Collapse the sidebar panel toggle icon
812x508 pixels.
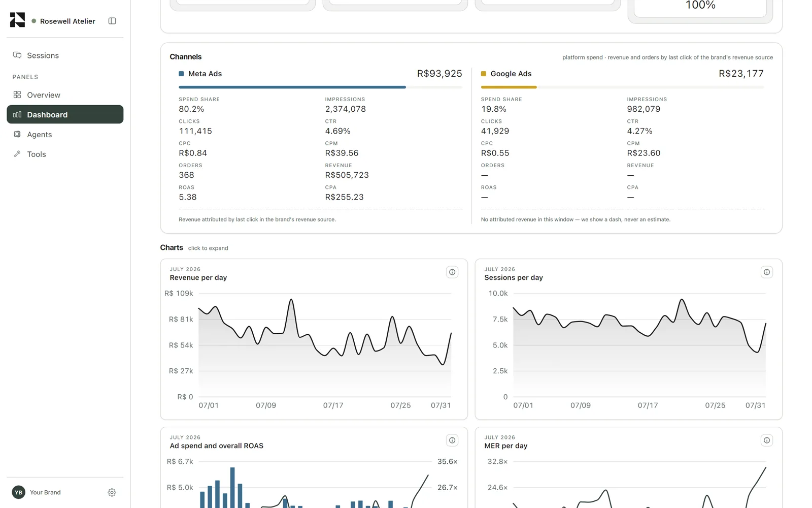point(112,21)
